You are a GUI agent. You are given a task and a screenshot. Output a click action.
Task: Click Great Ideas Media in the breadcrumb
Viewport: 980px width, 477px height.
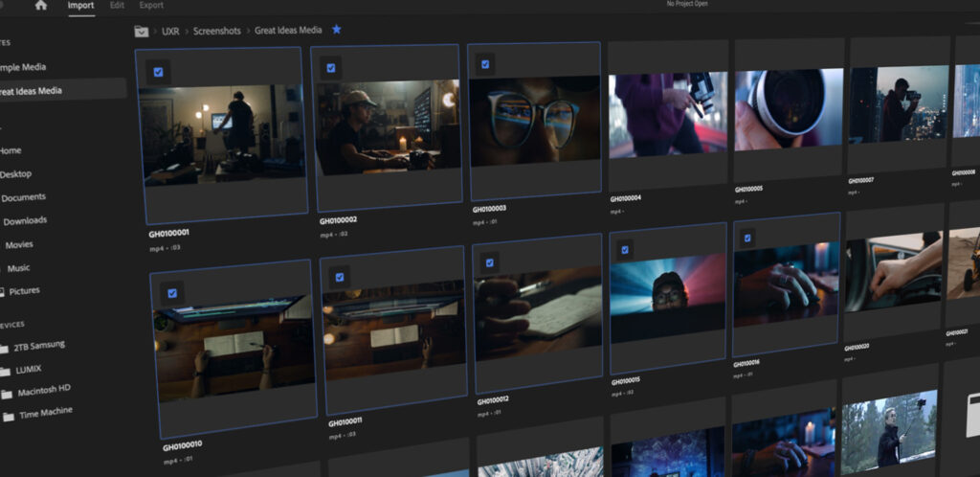(x=288, y=30)
